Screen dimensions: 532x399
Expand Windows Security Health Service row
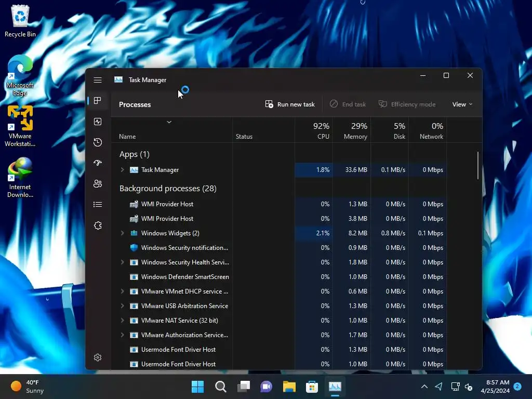coord(122,262)
